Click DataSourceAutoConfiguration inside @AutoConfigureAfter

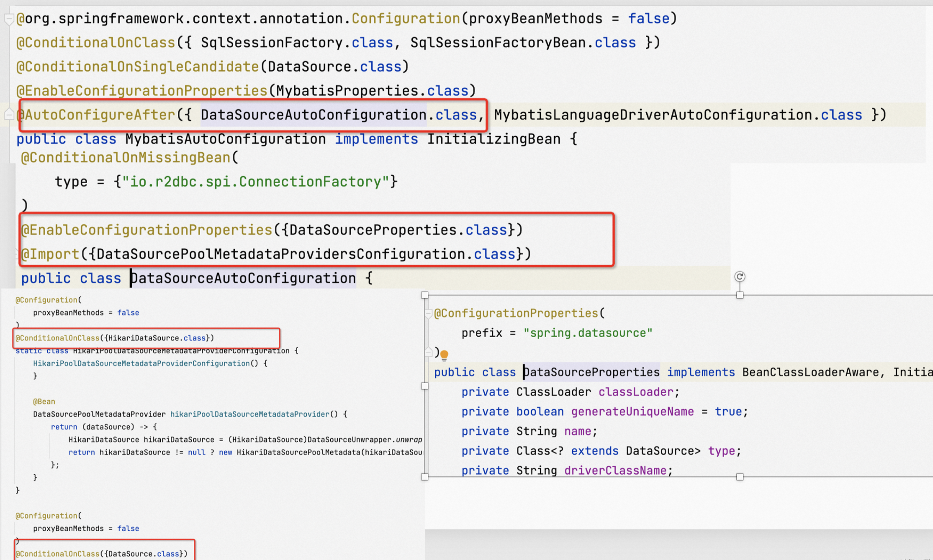(x=314, y=115)
